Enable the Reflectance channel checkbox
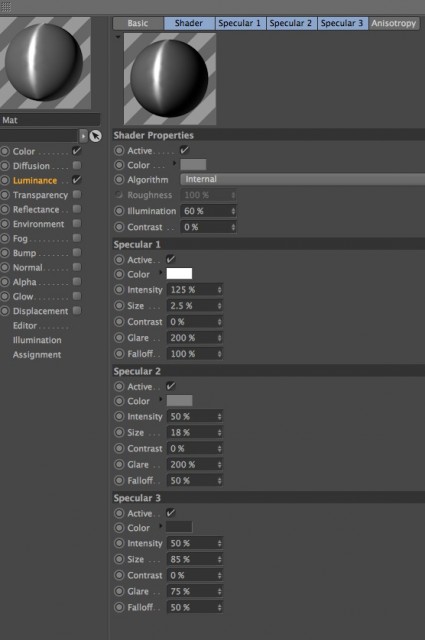The height and width of the screenshot is (640, 425). pos(76,209)
